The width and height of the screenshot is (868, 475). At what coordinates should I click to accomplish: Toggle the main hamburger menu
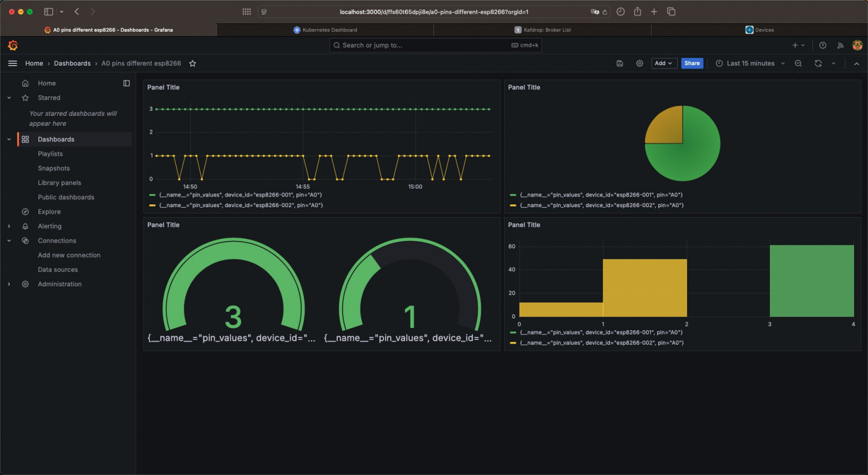coord(12,63)
